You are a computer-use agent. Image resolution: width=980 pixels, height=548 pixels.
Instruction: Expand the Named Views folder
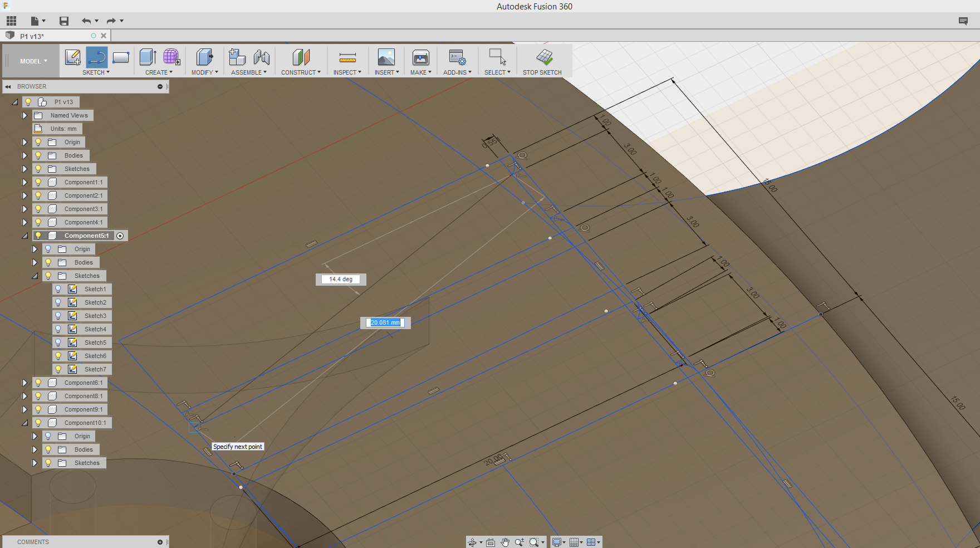tap(24, 115)
